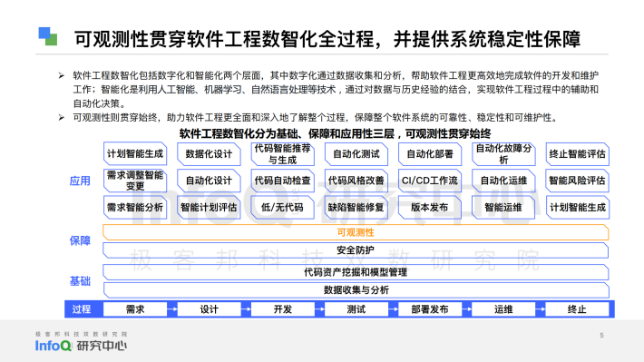Select the slide title starting 可观测性贯穿软件工程

pyautogui.click(x=327, y=39)
